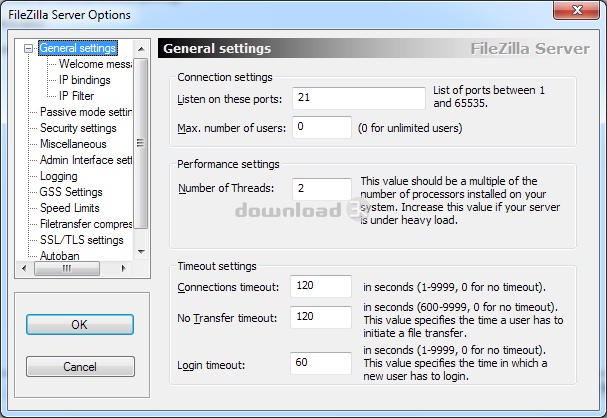607x418 pixels.
Task: Click the Listen on these ports field
Action: click(358, 99)
